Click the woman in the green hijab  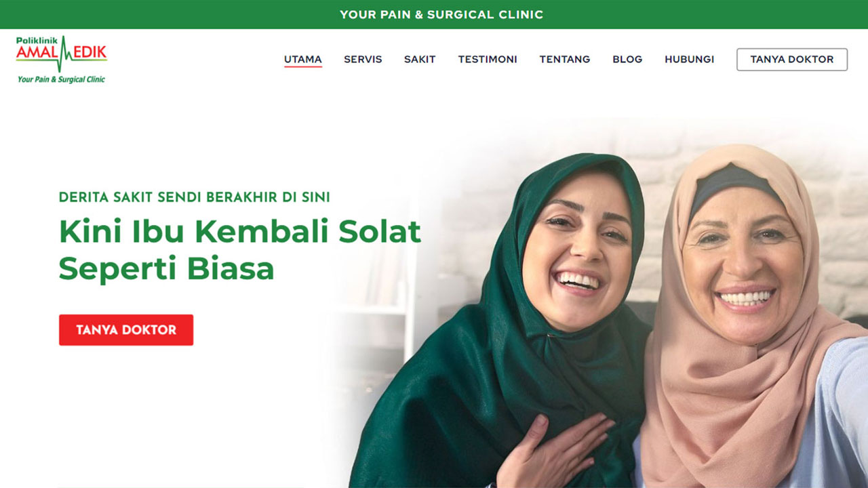(522, 325)
